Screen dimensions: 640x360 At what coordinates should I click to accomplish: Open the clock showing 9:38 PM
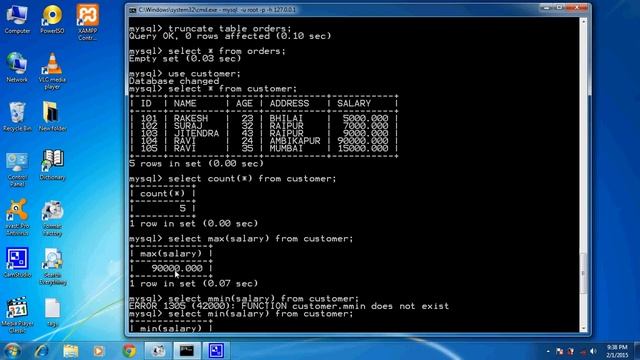617,351
